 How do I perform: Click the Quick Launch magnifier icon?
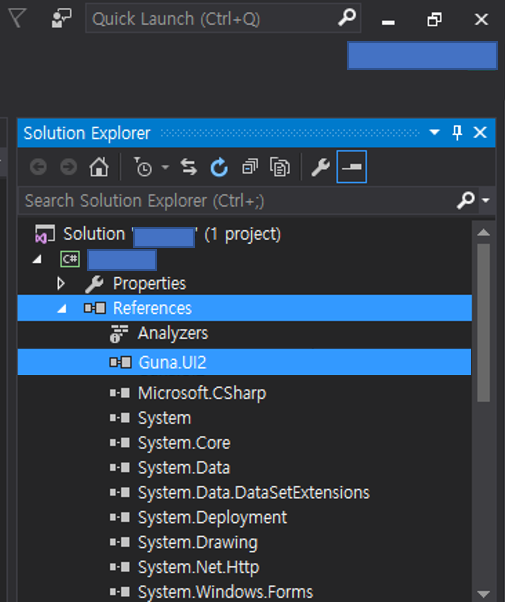tap(347, 18)
